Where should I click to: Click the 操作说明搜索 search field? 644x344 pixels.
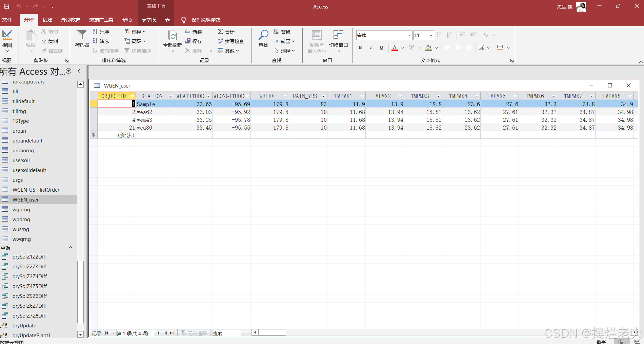click(205, 20)
